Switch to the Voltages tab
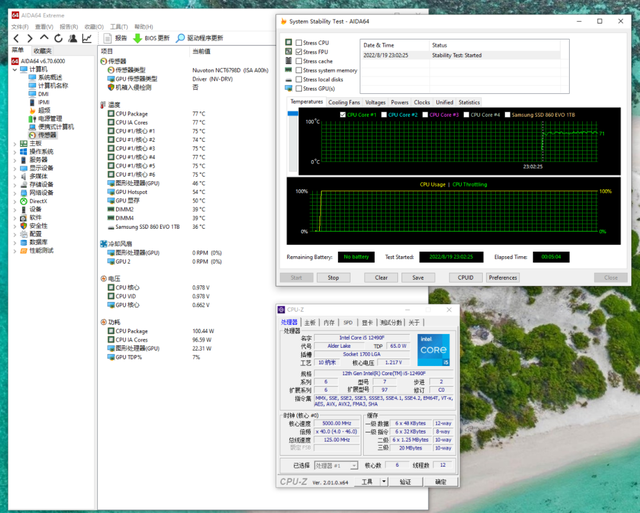This screenshot has height=513, width=640. [x=375, y=102]
